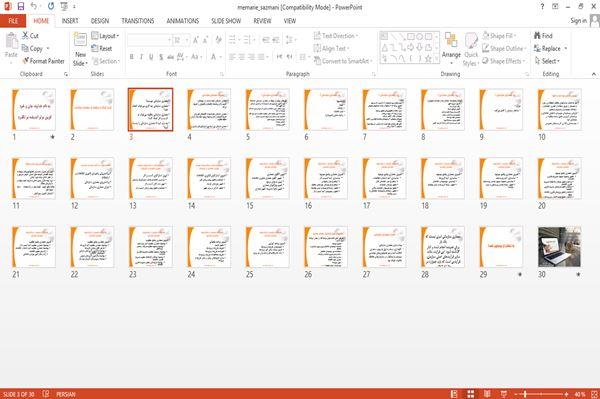
Task: Click the Save icon in quick access toolbar
Action: point(21,6)
